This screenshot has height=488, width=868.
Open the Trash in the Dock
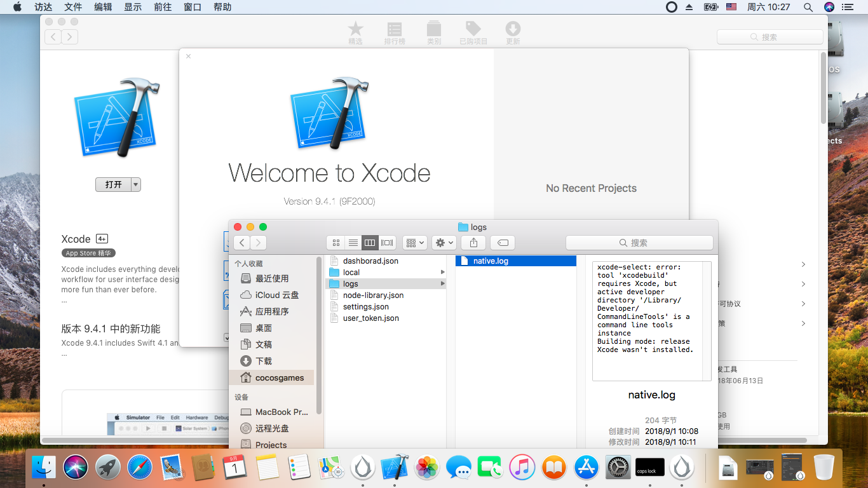pos(824,468)
